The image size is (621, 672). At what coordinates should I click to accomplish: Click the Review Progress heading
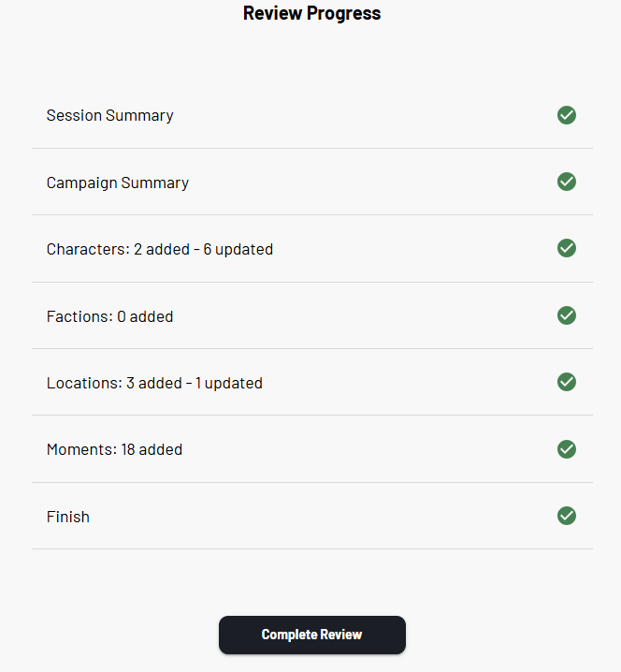click(311, 13)
